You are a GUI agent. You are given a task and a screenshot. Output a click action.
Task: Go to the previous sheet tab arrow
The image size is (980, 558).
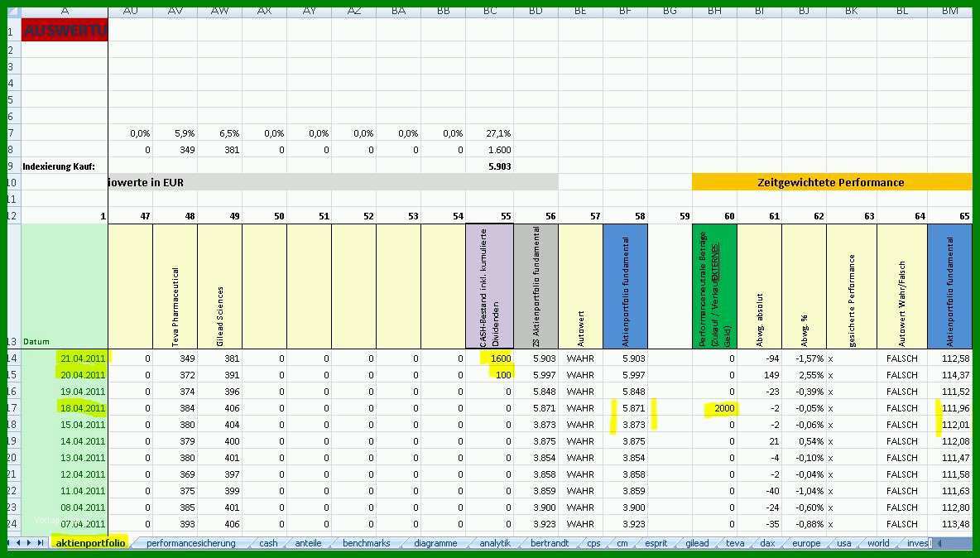(x=19, y=542)
